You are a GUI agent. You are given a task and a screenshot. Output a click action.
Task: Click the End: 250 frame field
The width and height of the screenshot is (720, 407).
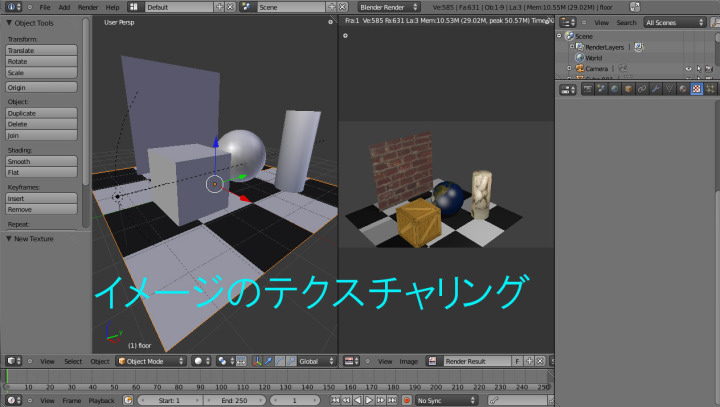pos(233,400)
